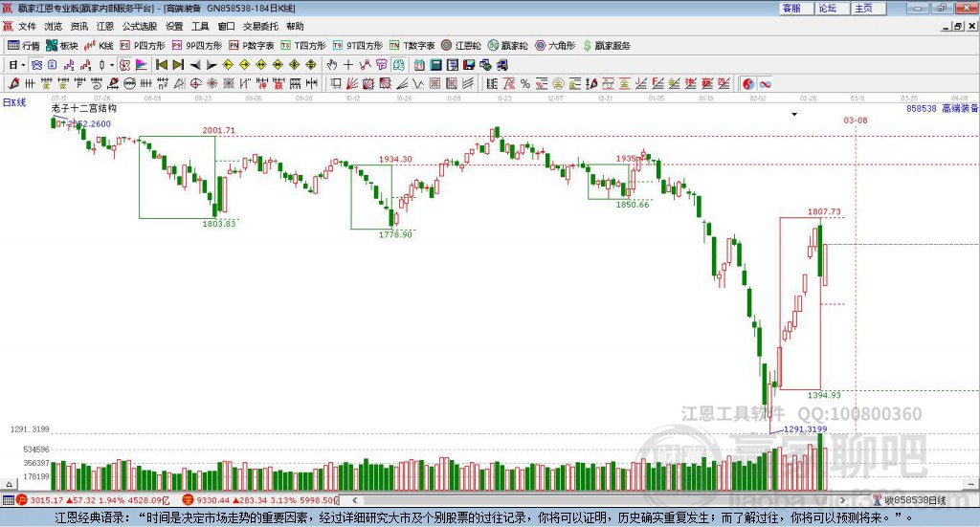Viewport: 980px width, 527px height.
Task: Open the T数字表 number table
Action: point(412,46)
